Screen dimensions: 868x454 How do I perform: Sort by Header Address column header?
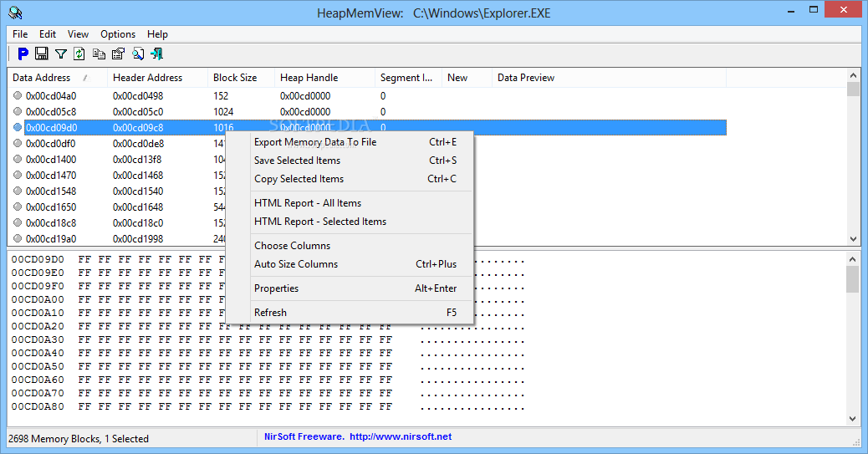coord(158,78)
